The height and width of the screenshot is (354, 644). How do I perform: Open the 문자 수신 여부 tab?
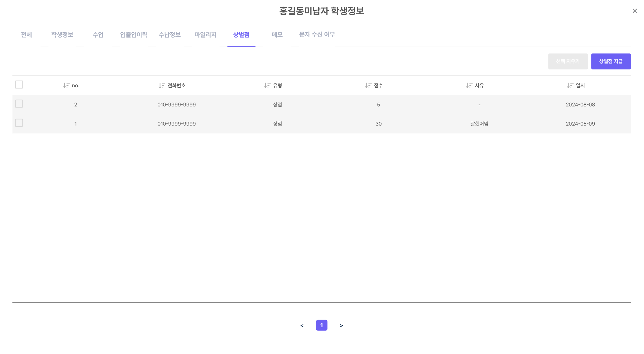pos(317,35)
